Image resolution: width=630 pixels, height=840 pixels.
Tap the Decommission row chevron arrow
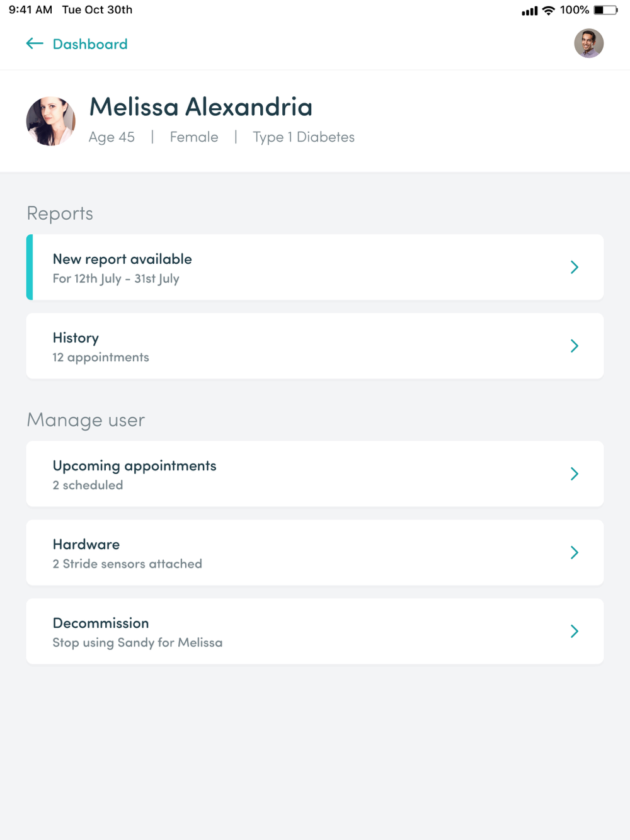(x=574, y=631)
